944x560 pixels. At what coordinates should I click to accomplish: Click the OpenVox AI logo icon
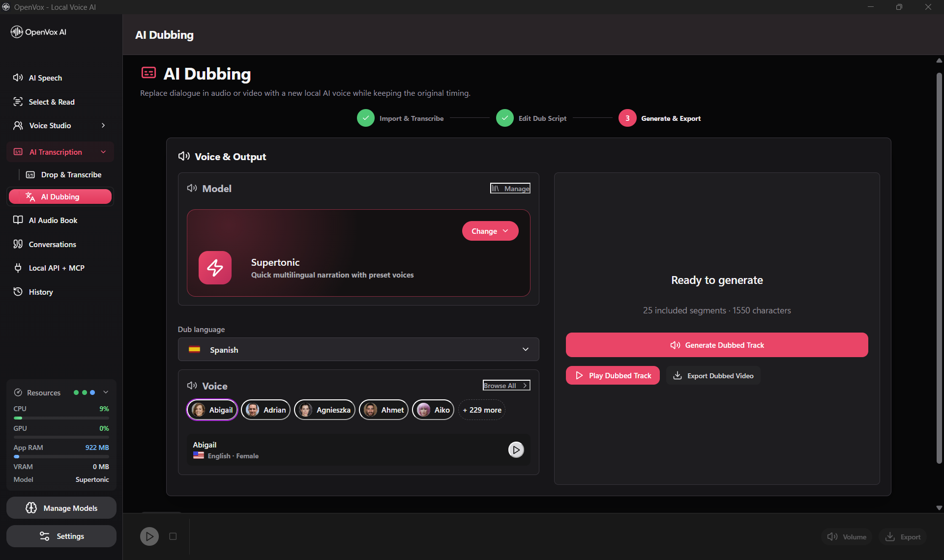(x=17, y=32)
